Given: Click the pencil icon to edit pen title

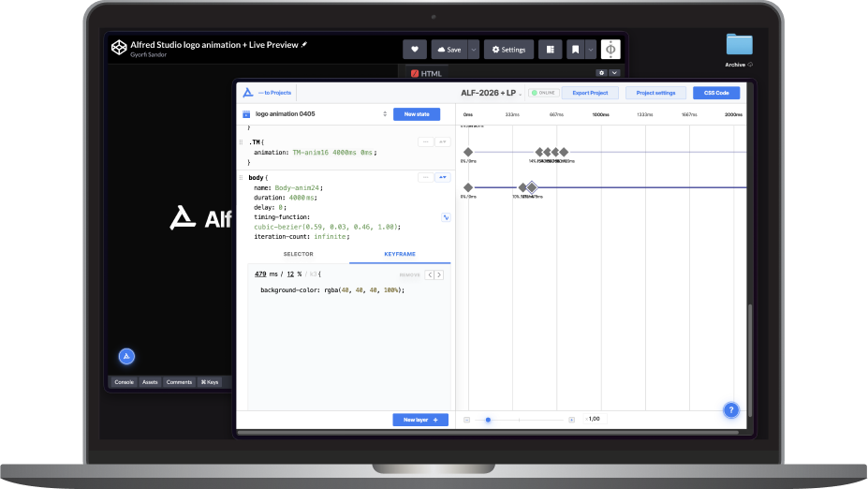Looking at the screenshot, I should point(304,45).
